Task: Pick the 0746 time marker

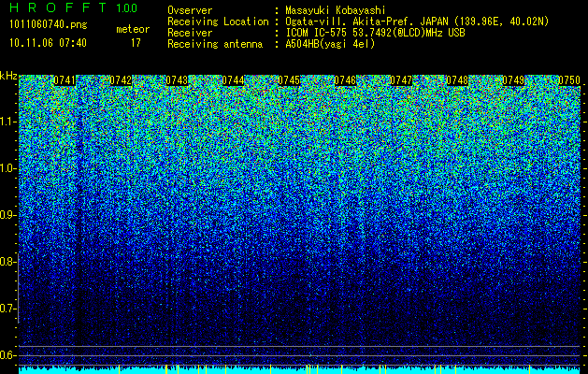Action: pyautogui.click(x=345, y=80)
